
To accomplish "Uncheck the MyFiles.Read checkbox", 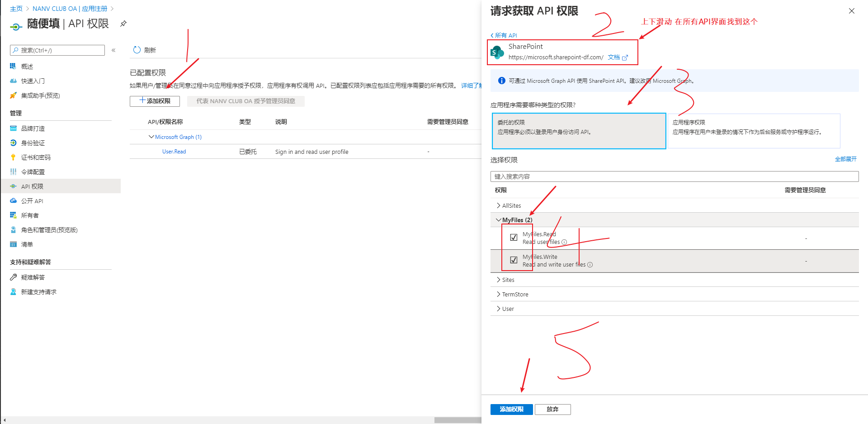I will point(514,237).
